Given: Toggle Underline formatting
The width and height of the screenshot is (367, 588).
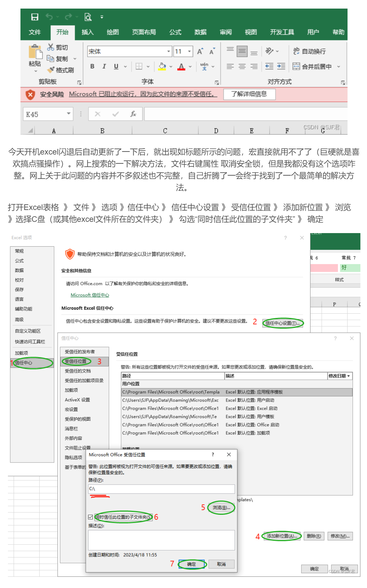Looking at the screenshot, I should pos(116,66).
